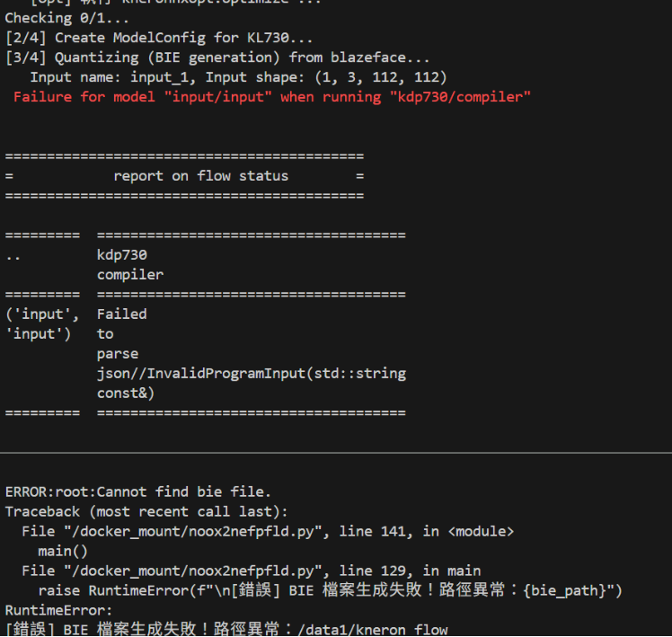Click the "Traceback (most recent call last):" line
The width and height of the screenshot is (672, 637).
pyautogui.click(x=146, y=511)
